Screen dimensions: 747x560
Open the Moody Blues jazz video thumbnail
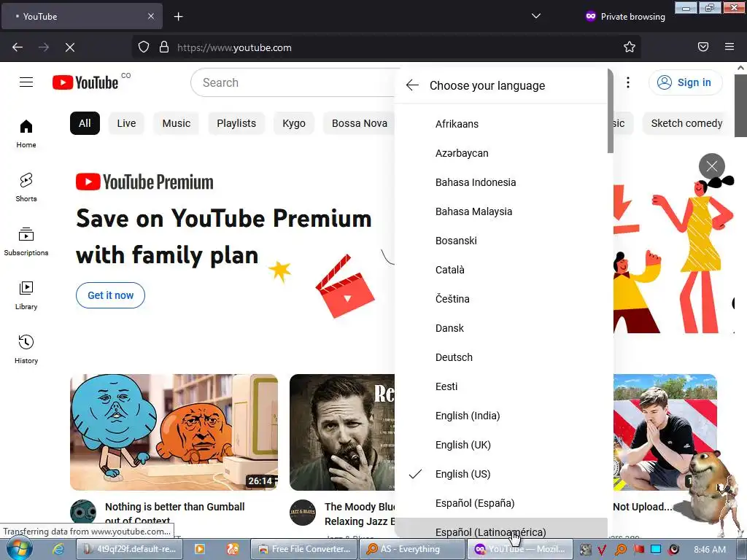pyautogui.click(x=342, y=432)
